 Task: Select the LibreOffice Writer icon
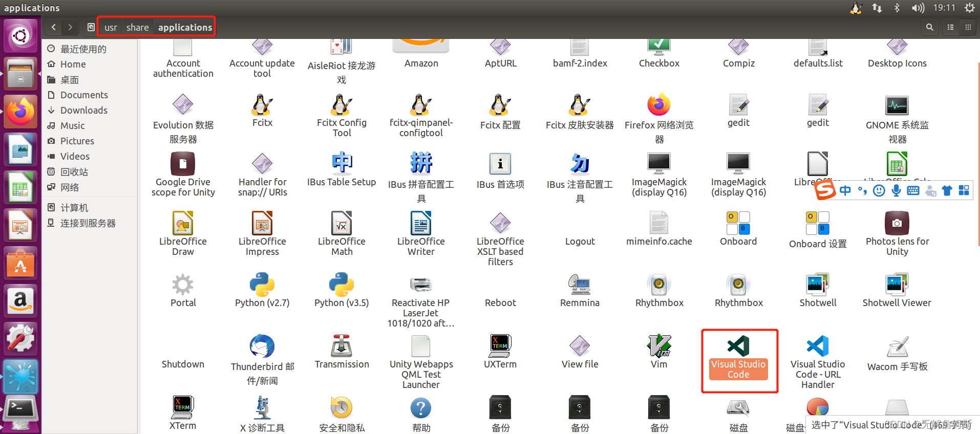point(421,223)
